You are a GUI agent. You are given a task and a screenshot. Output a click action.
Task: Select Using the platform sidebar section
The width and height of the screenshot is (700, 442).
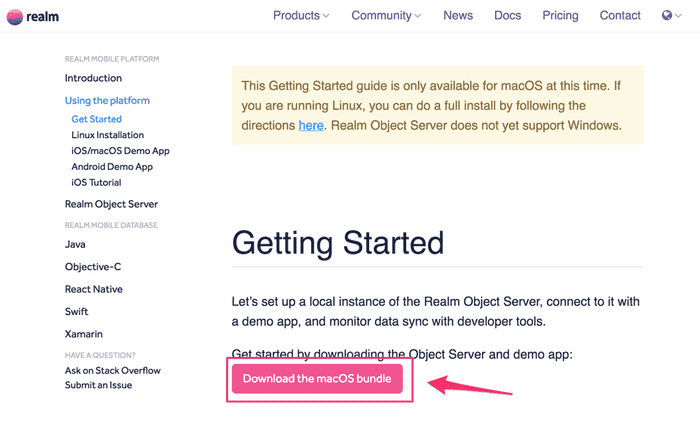107,101
